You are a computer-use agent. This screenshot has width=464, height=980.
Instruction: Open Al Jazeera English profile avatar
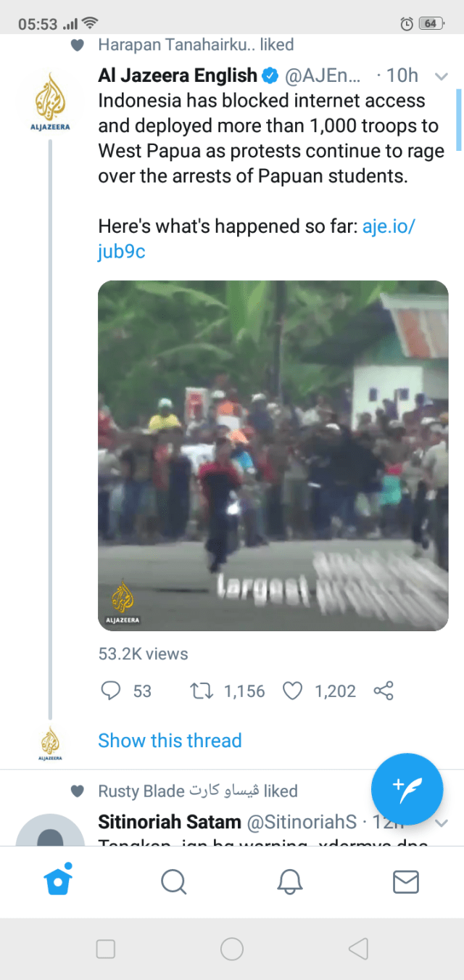[50, 100]
